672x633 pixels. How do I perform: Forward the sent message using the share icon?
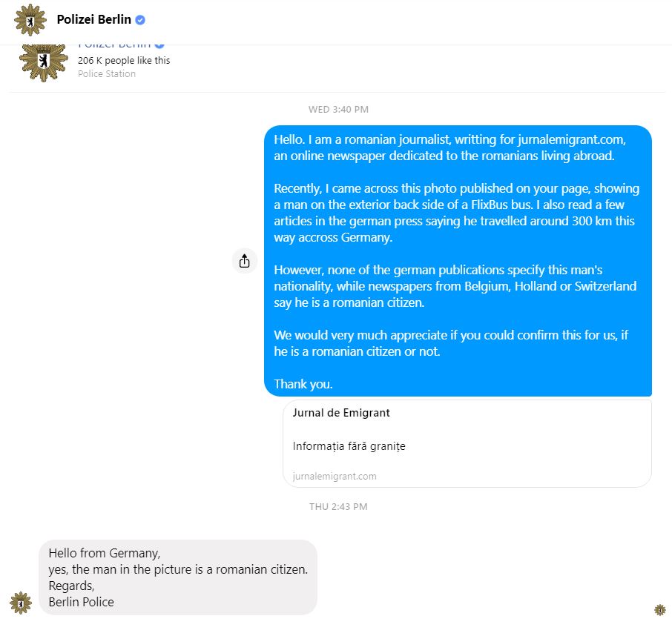click(x=244, y=261)
